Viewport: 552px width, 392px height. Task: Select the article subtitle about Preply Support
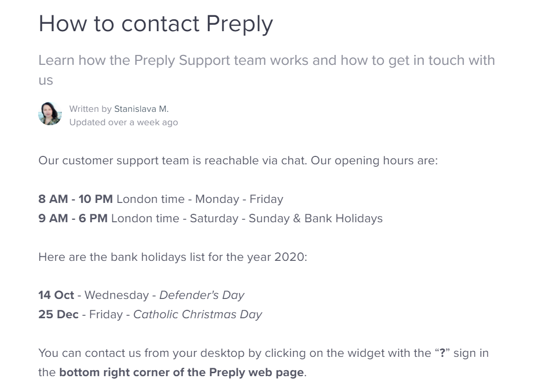[x=266, y=70]
